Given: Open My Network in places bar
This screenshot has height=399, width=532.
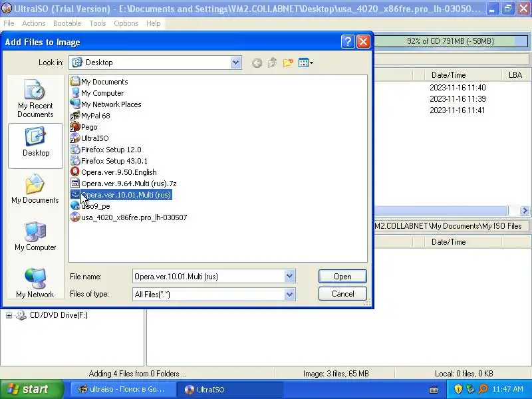Looking at the screenshot, I should (x=35, y=283).
